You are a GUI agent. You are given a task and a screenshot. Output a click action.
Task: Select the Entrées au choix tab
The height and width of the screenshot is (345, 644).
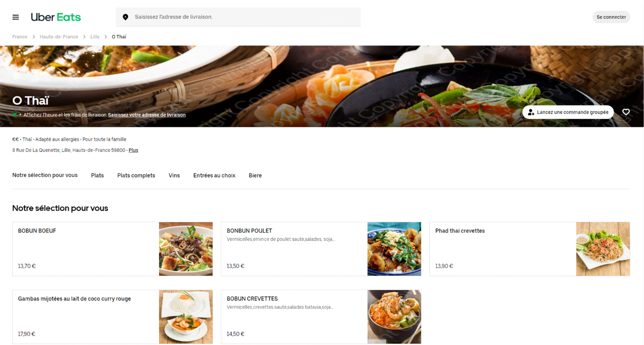coord(214,176)
